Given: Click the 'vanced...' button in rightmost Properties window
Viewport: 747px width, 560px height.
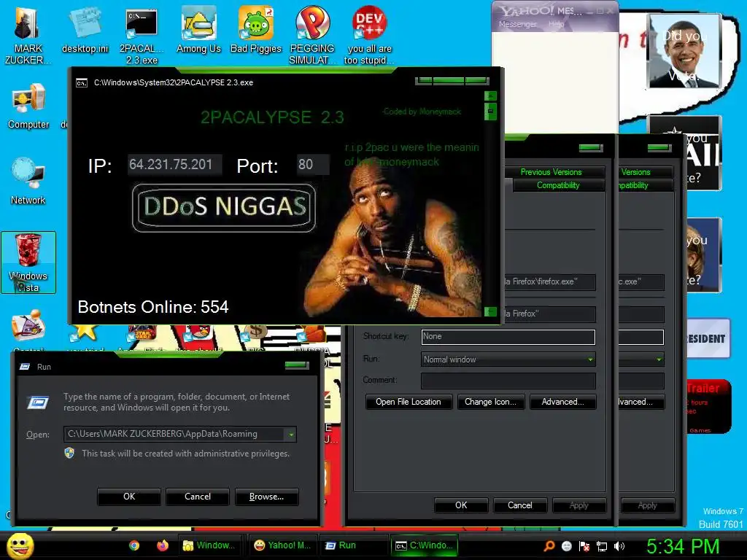Looking at the screenshot, I should (641, 402).
